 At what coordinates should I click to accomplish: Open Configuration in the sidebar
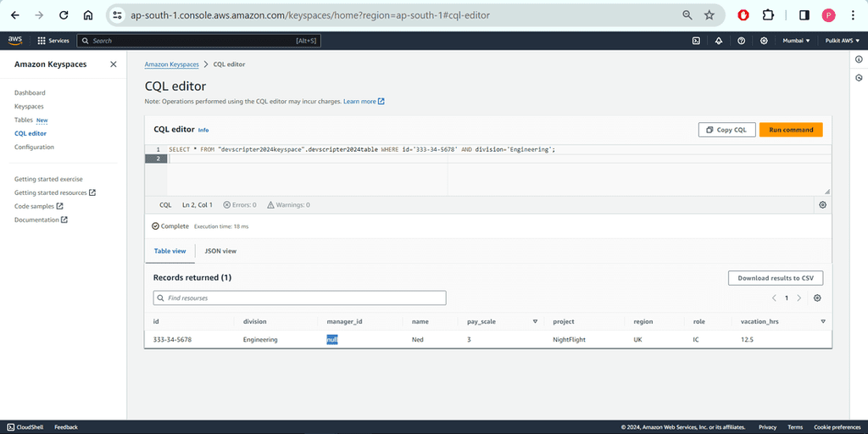pos(34,147)
